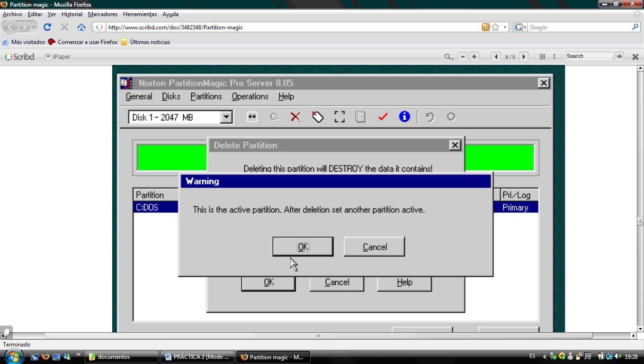This screenshot has height=364, width=644.
Task: Click the Scribd zoom in plus button
Action: tap(474, 56)
